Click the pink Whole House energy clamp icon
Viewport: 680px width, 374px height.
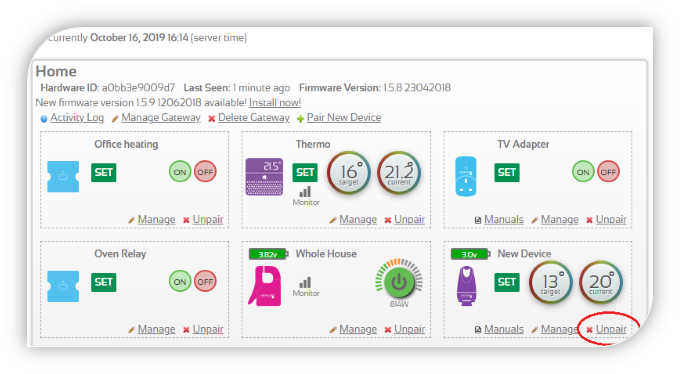[x=265, y=286]
